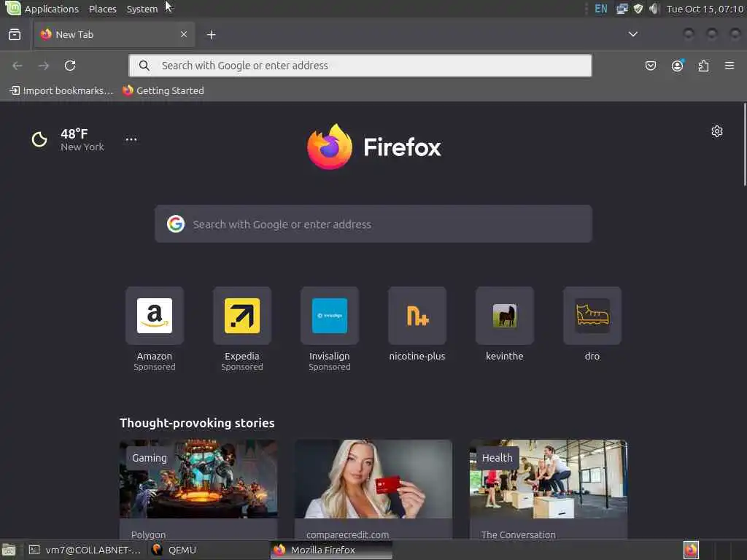Open Save to Pocket icon

(x=650, y=66)
